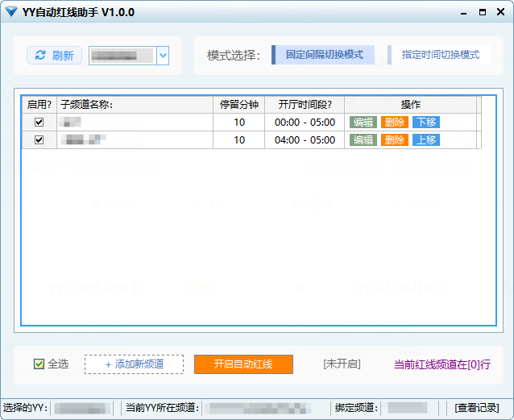The height and width of the screenshot is (420, 514).
Task: Toggle the 全选 checkbox
Action: (x=39, y=364)
